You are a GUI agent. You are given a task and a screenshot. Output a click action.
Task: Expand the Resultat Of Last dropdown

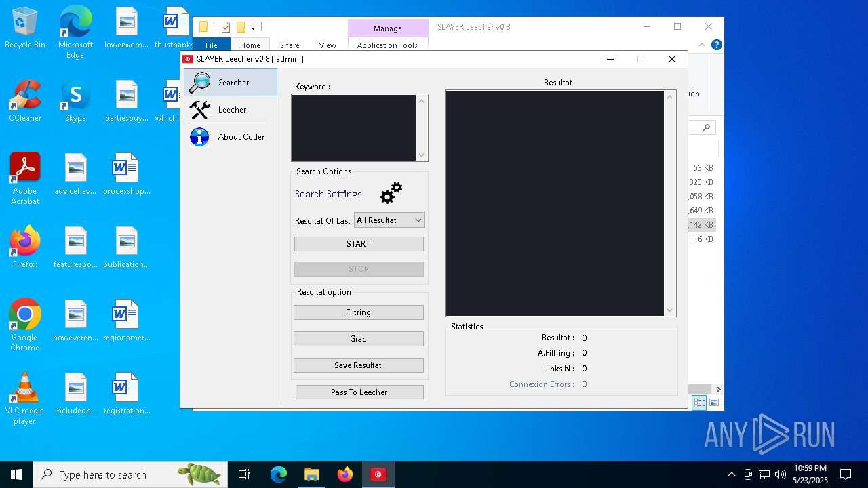click(x=389, y=220)
